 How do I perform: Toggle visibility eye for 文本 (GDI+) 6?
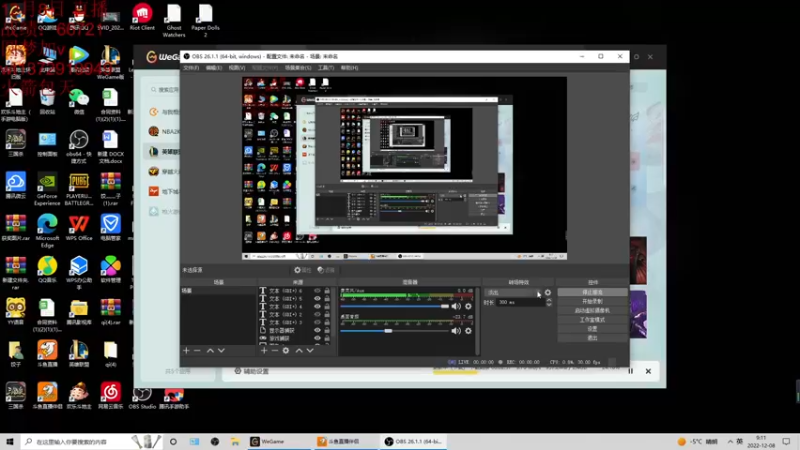[317, 291]
